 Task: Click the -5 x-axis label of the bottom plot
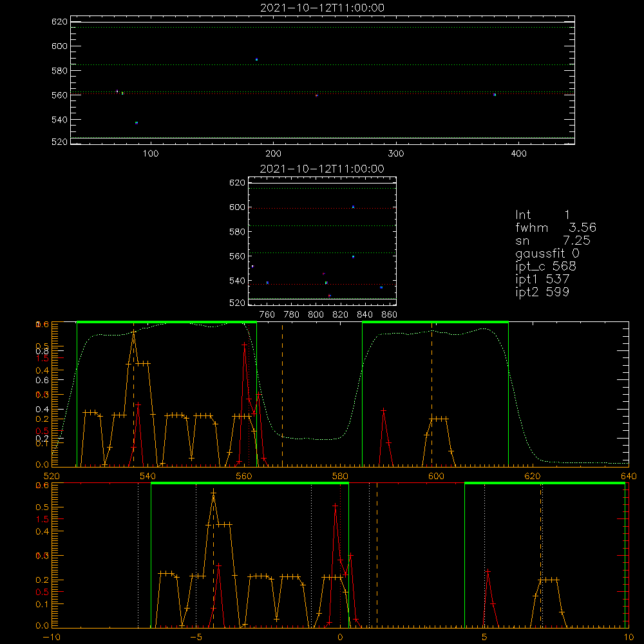pos(196,638)
